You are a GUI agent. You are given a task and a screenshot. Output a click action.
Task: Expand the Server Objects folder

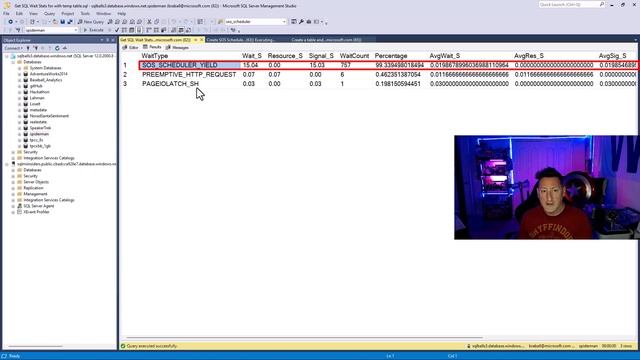point(13,182)
